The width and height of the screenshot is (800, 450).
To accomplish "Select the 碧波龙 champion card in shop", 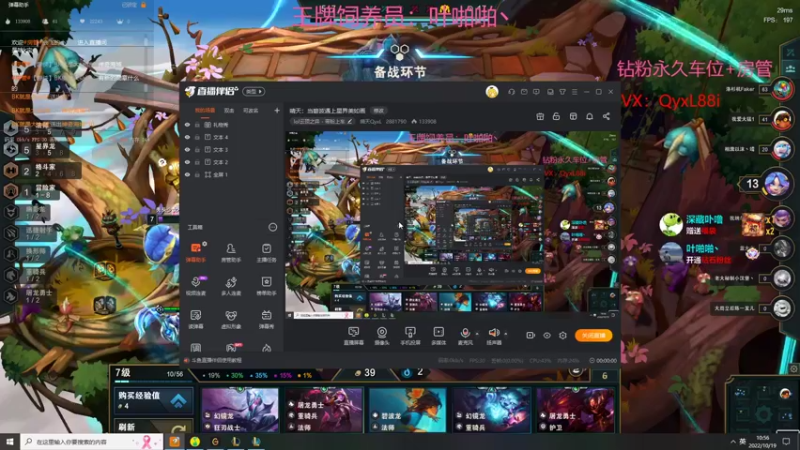I will click(x=408, y=410).
